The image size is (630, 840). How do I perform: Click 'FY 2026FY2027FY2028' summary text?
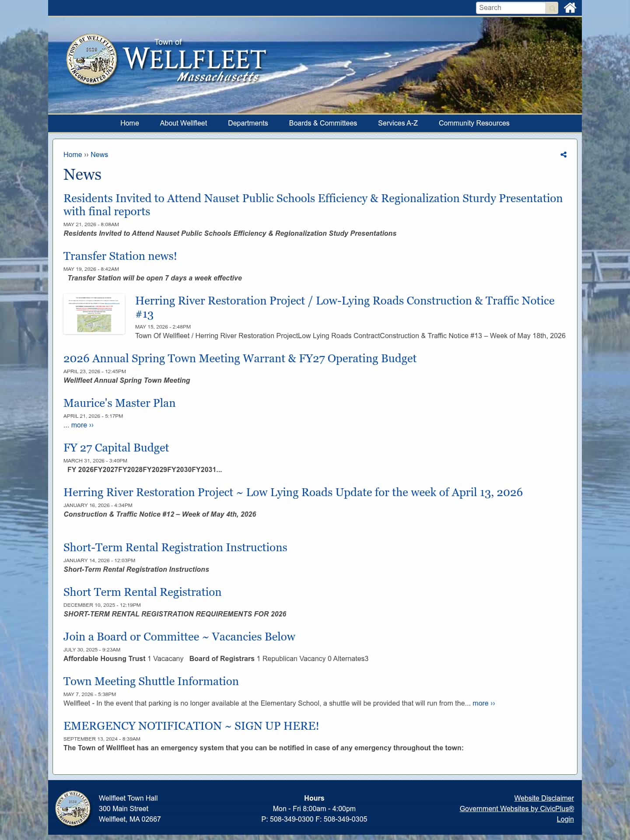point(145,469)
